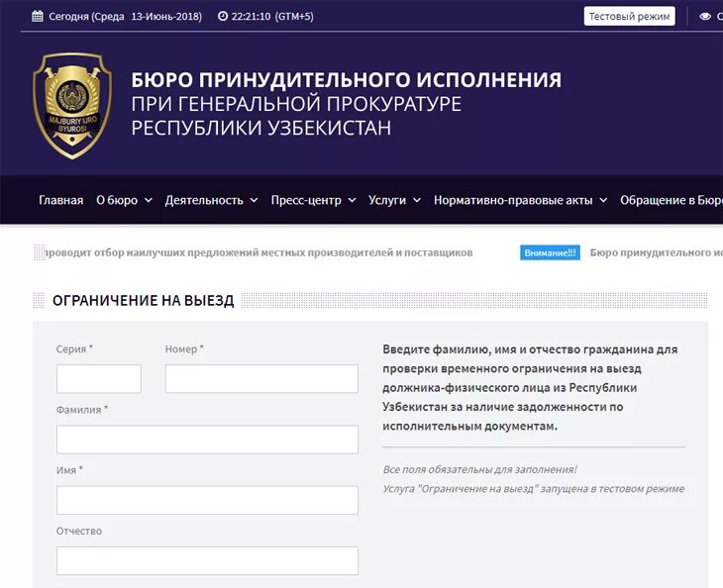Expand the chevron next to О бюро

pos(149,200)
